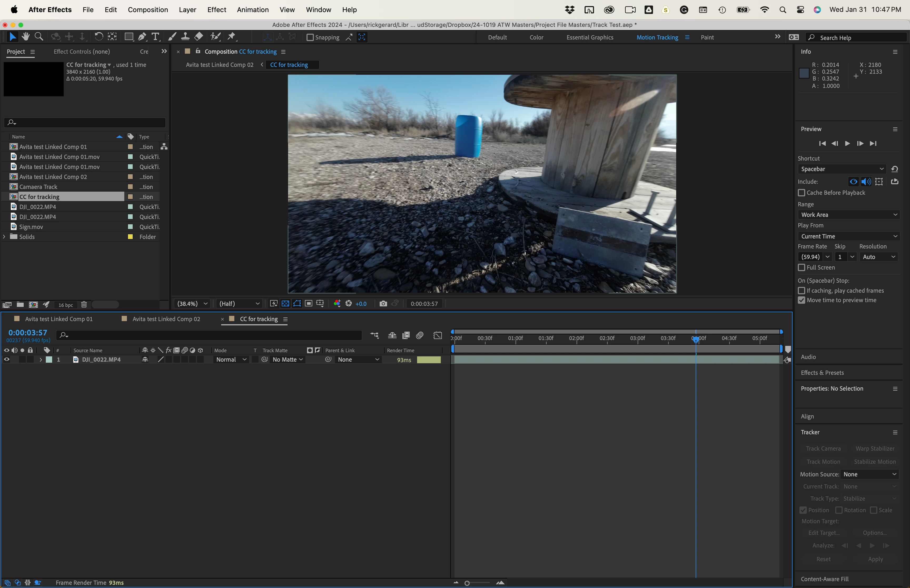Expand the Solids folder

click(4, 237)
